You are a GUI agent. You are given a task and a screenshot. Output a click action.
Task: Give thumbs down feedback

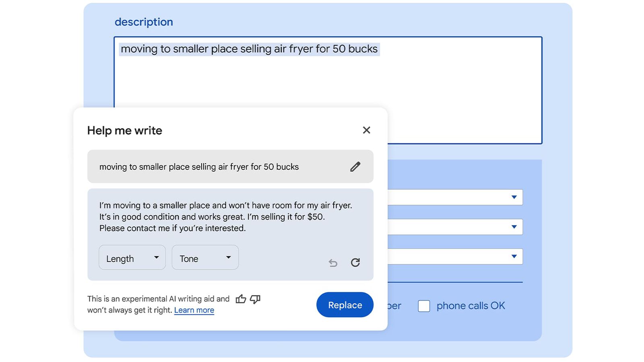[x=255, y=299]
